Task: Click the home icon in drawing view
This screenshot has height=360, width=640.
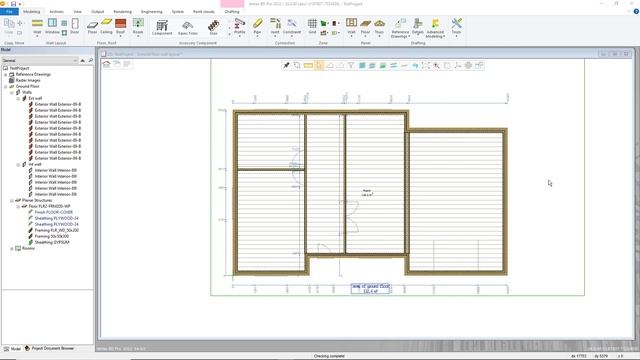Action: [x=107, y=64]
